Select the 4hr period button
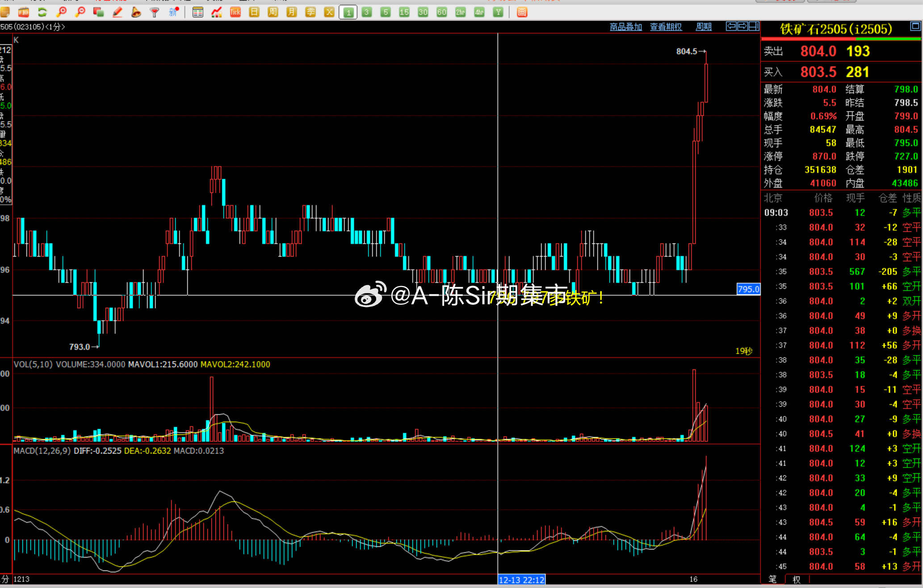This screenshot has height=588, width=923. pyautogui.click(x=479, y=12)
